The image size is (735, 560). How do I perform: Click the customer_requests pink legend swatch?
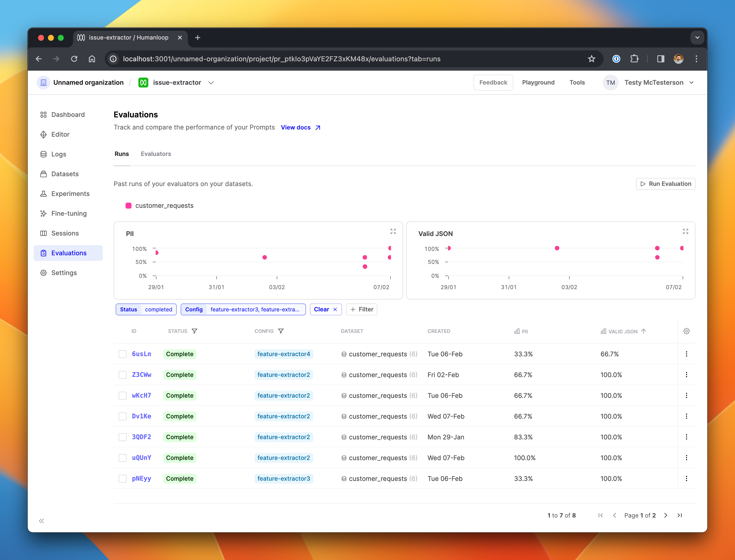[128, 205]
